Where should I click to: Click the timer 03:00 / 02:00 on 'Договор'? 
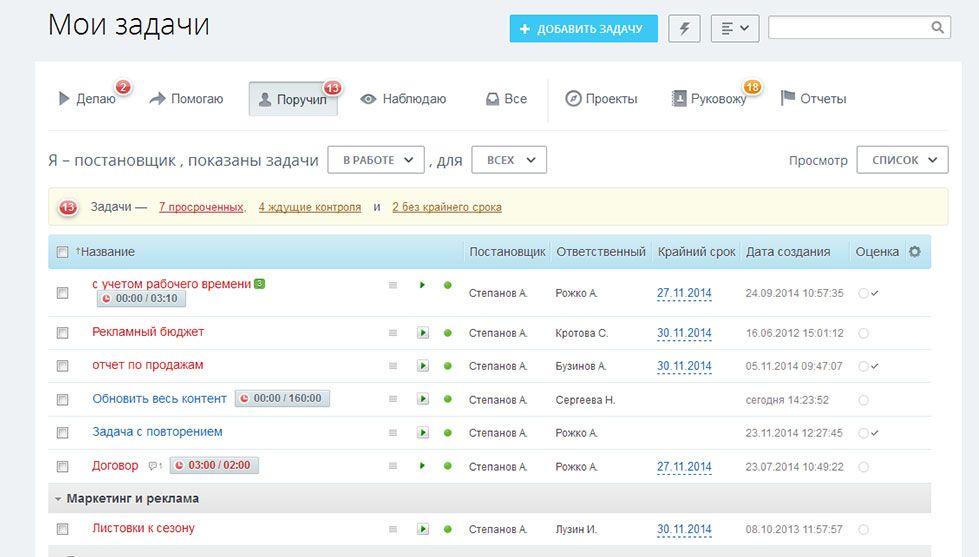pyautogui.click(x=214, y=465)
